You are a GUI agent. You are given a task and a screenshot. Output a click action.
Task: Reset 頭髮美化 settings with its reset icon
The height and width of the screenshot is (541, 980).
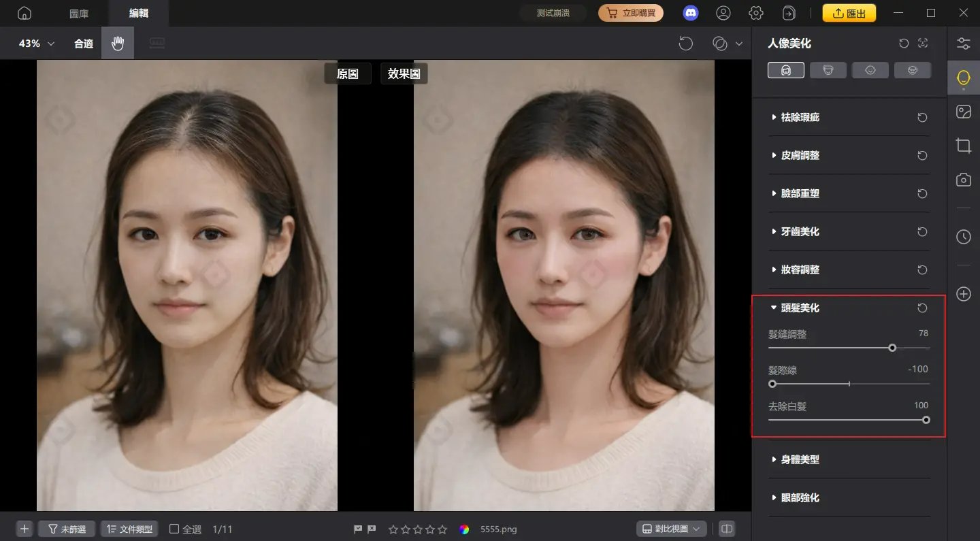pos(922,308)
